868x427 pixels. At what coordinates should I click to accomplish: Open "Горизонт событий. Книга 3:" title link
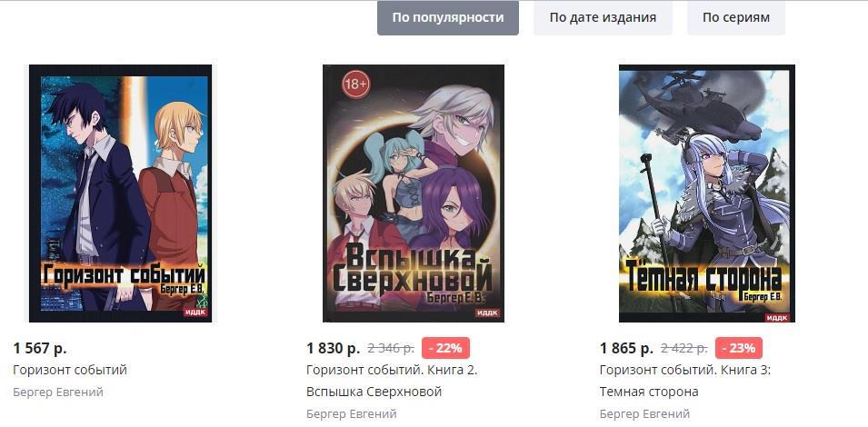(x=684, y=370)
